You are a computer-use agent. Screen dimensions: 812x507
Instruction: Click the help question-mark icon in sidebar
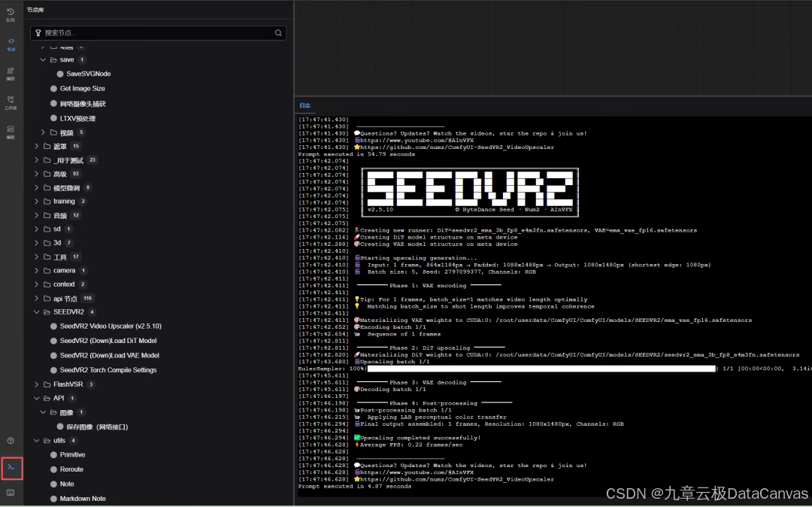click(11, 441)
